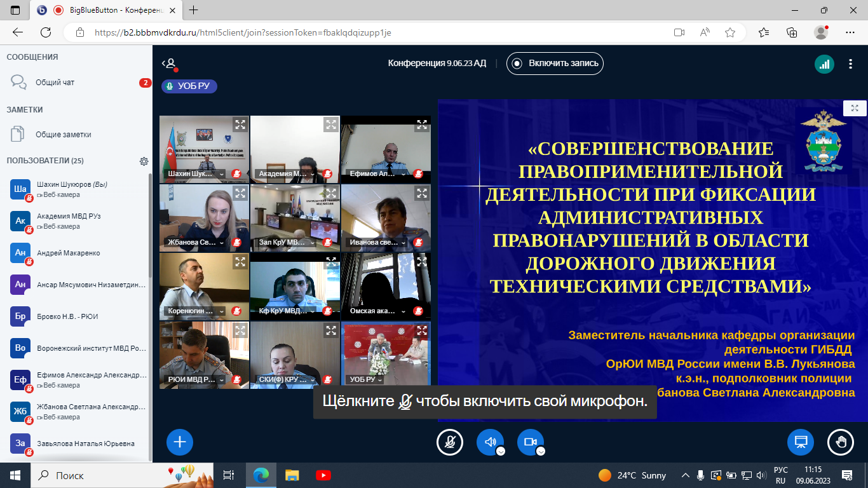Toggle the user list panel
Viewport: 868px width, 488px height.
tap(169, 64)
